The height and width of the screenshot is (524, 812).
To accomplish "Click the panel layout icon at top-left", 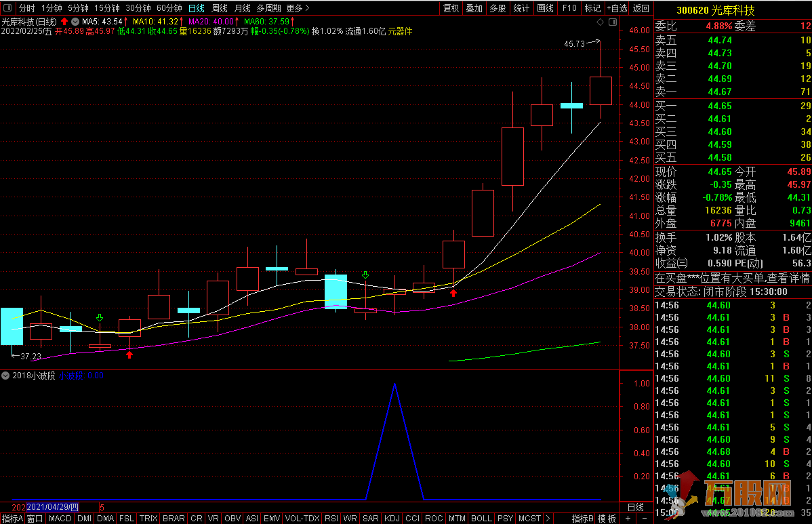I will coord(7,7).
